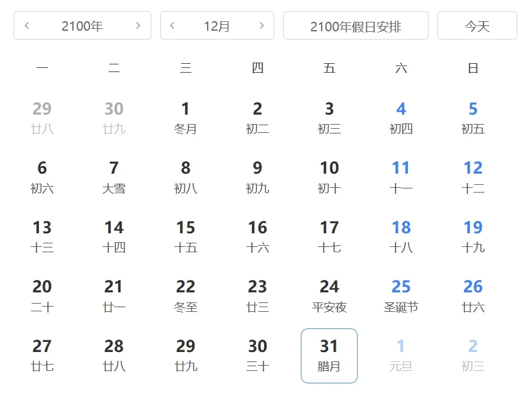Image resolution: width=532 pixels, height=404 pixels.
Task: Select December 31 腊月 date
Action: (x=329, y=356)
